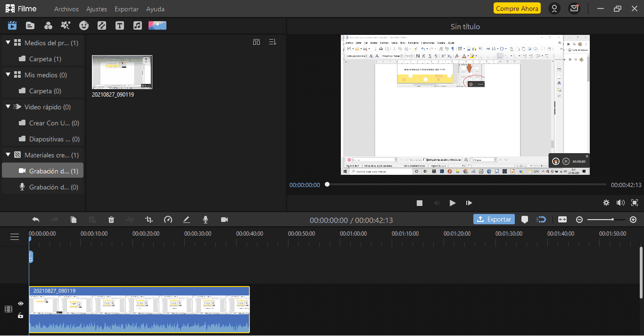644x336 pixels.
Task: Select the Crop tool icon
Action: [149, 220]
